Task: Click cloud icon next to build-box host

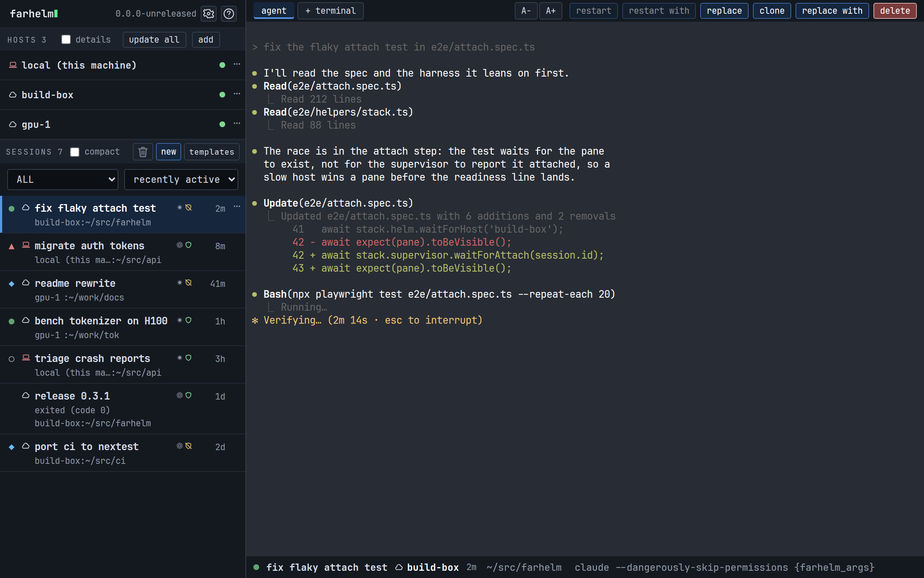Action: (13, 95)
